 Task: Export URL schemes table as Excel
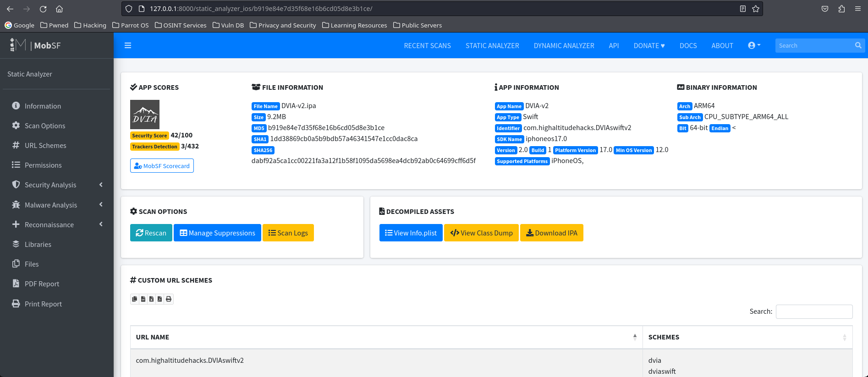pyautogui.click(x=151, y=299)
